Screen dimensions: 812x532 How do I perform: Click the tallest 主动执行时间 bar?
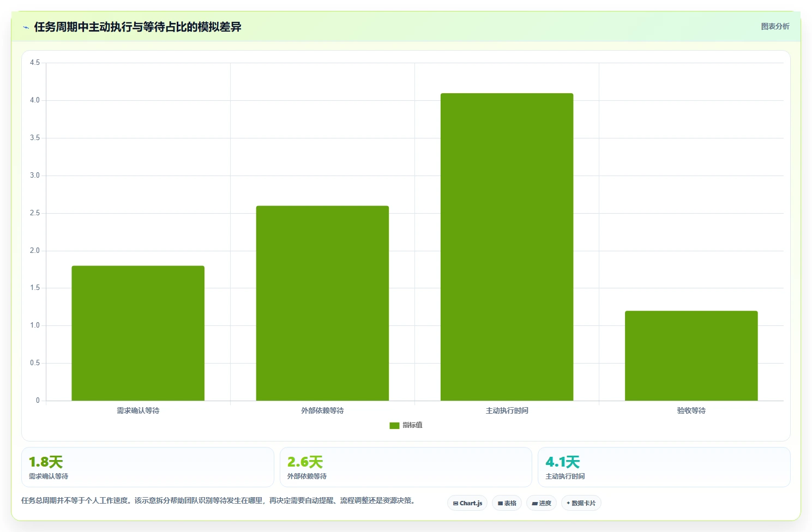coord(507,247)
